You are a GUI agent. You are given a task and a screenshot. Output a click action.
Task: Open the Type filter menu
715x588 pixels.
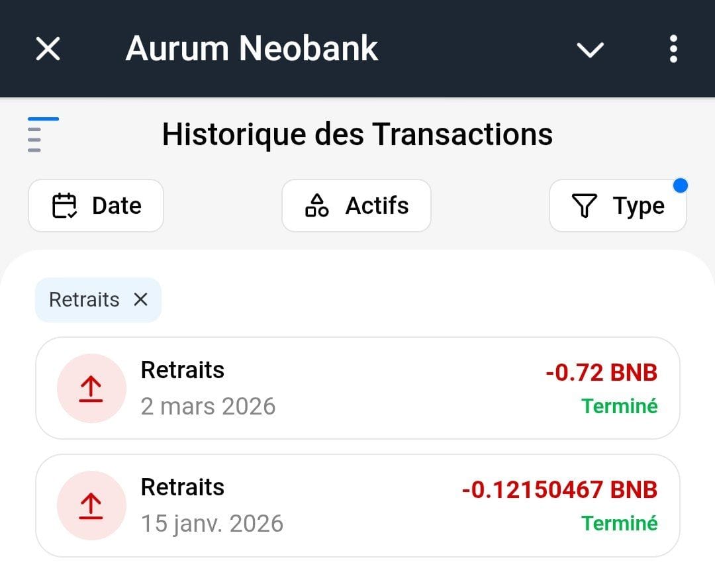(x=617, y=205)
